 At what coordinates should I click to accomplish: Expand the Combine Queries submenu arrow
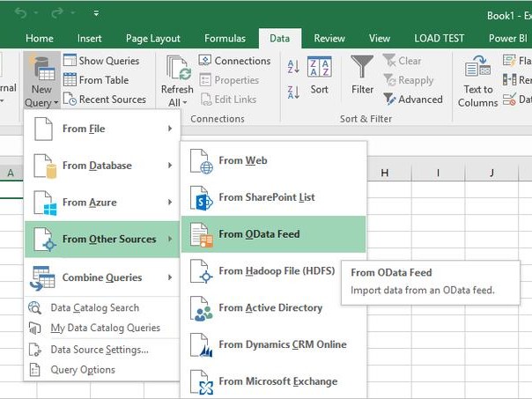coord(170,277)
